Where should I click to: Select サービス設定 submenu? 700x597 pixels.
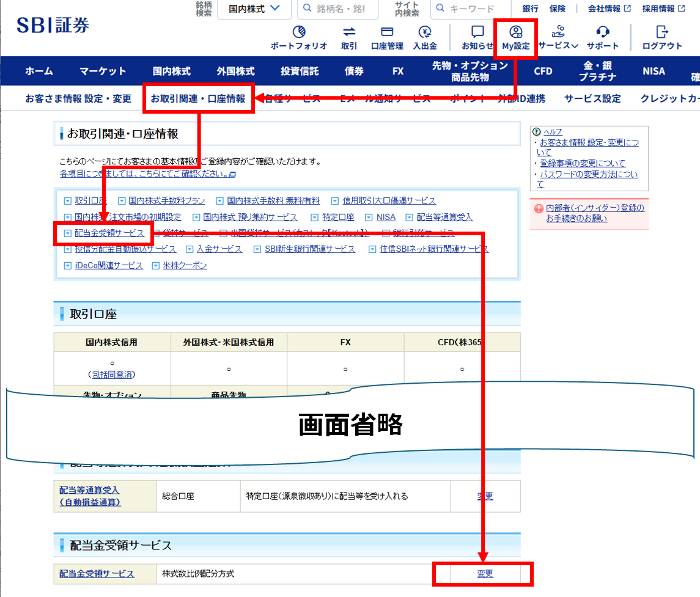coord(592,98)
